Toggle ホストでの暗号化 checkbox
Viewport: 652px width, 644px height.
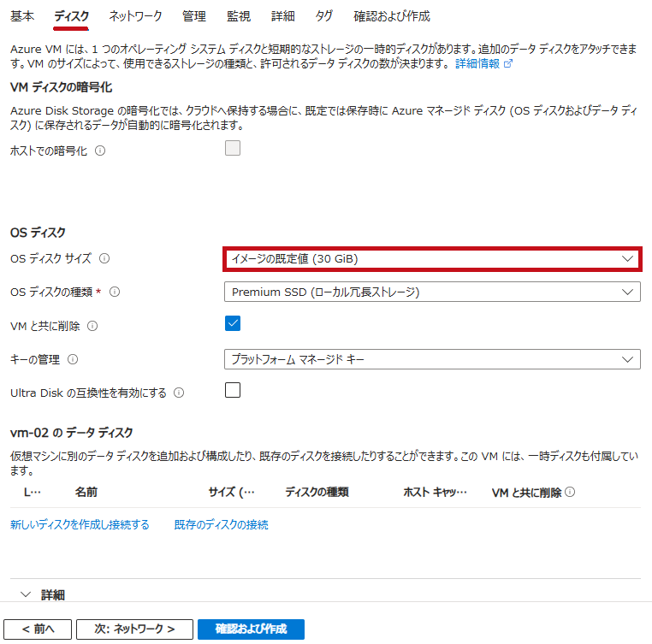pyautogui.click(x=233, y=148)
